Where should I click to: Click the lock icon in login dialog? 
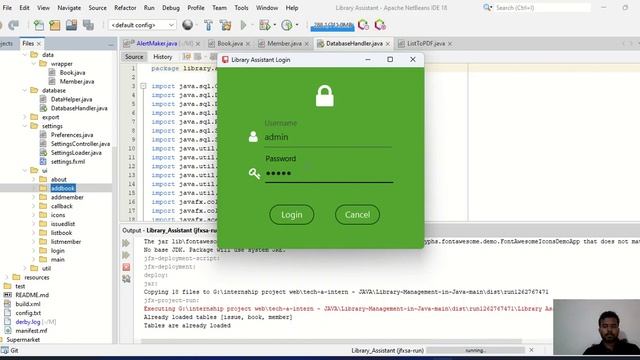pyautogui.click(x=324, y=96)
